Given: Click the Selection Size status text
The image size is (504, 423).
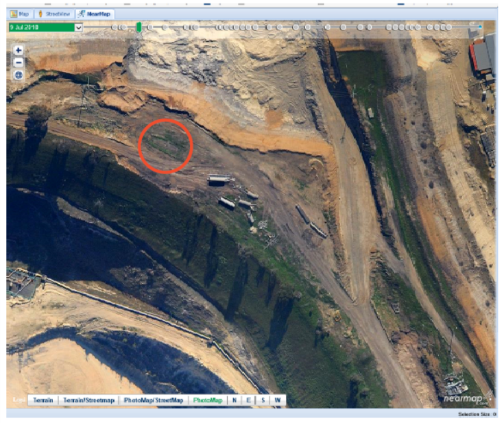Looking at the screenshot, I should click(477, 415).
